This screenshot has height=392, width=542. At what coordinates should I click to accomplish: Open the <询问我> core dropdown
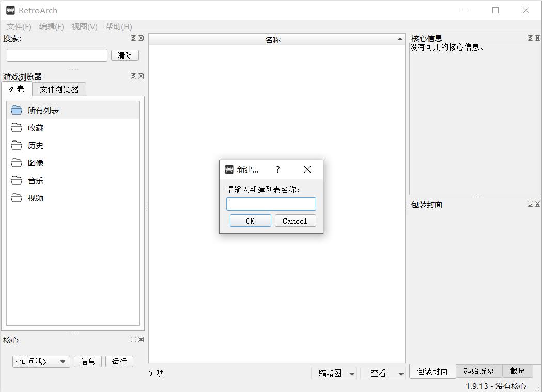point(41,362)
